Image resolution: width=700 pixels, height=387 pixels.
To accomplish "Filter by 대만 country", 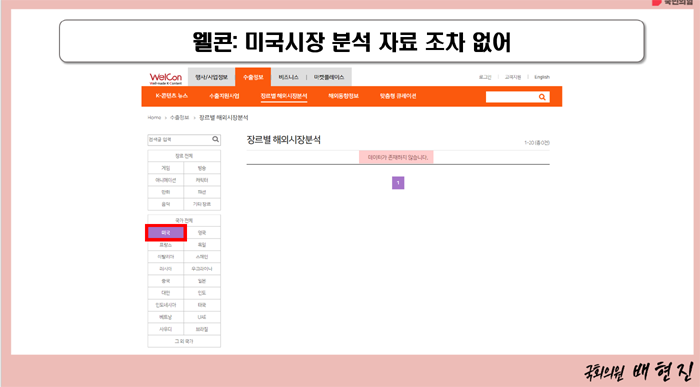I will click(x=166, y=293).
